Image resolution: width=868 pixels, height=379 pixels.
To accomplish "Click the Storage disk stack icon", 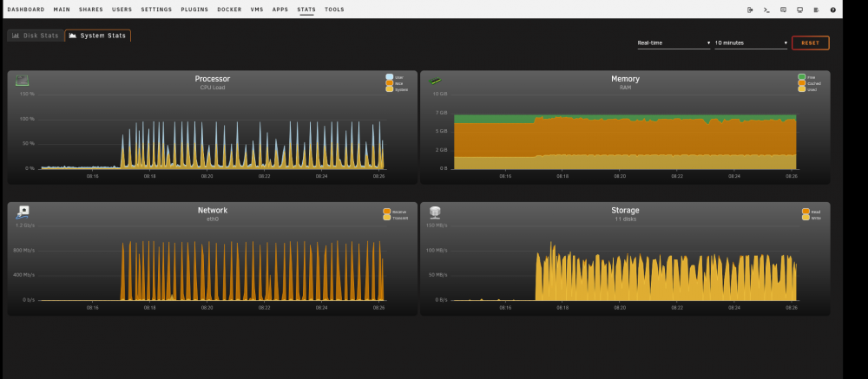I will pos(435,212).
